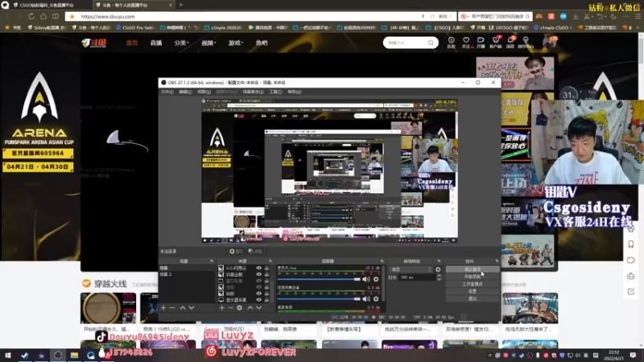Screen dimensions: 644x362
Task: Open a new browser tab with plus
Action: [x=180, y=5]
